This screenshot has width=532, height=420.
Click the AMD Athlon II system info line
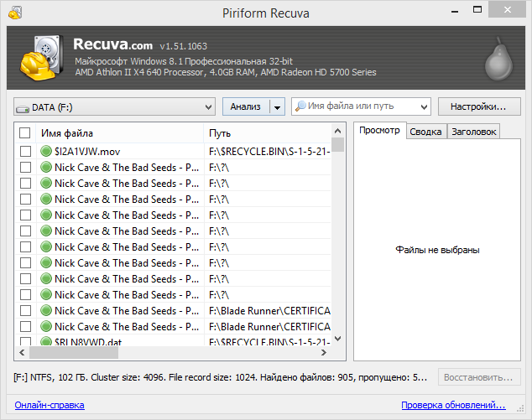[x=226, y=72]
